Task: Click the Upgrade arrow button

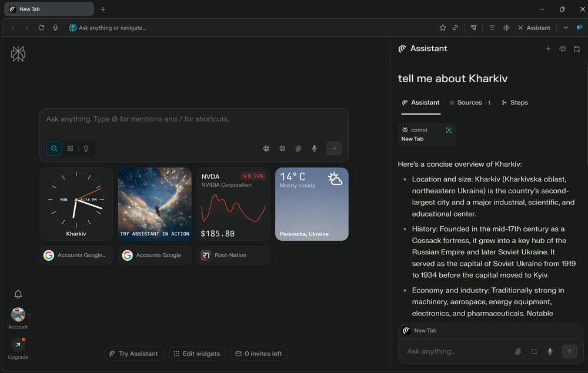Action: tap(18, 345)
